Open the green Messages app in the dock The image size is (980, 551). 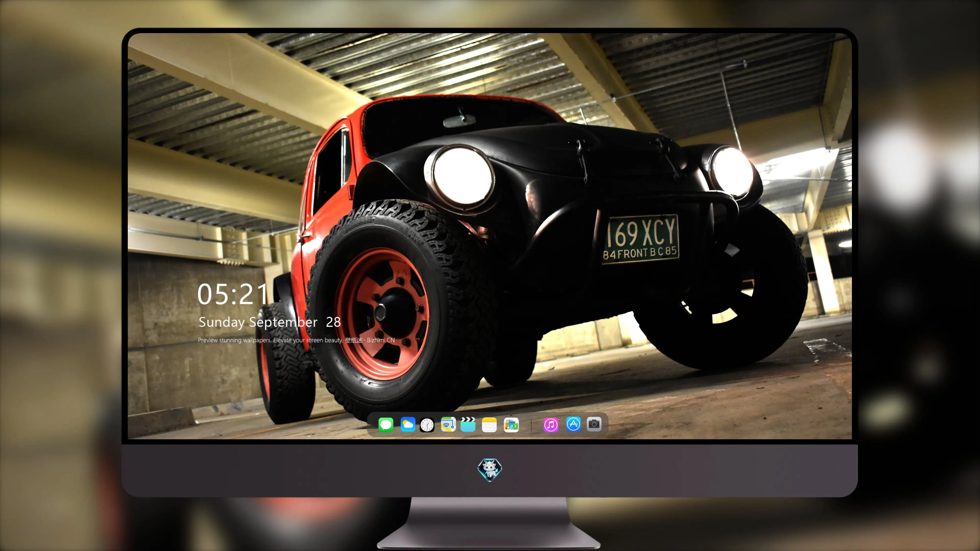click(x=386, y=424)
